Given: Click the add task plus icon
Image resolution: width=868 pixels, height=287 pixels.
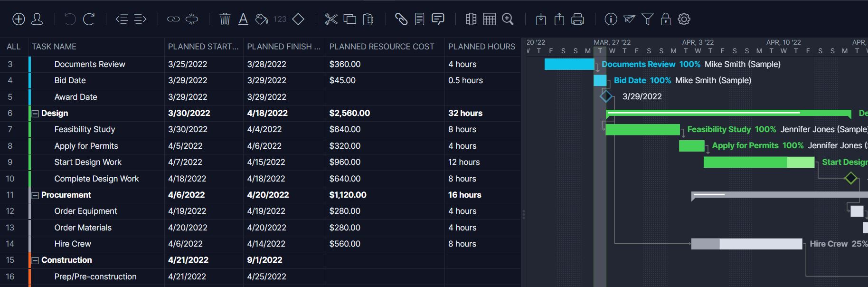Looking at the screenshot, I should point(19,19).
